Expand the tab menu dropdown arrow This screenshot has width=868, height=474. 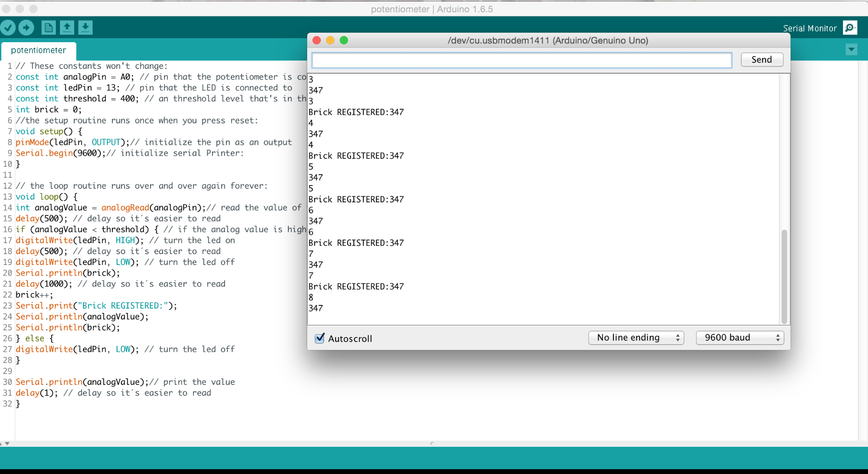click(851, 49)
